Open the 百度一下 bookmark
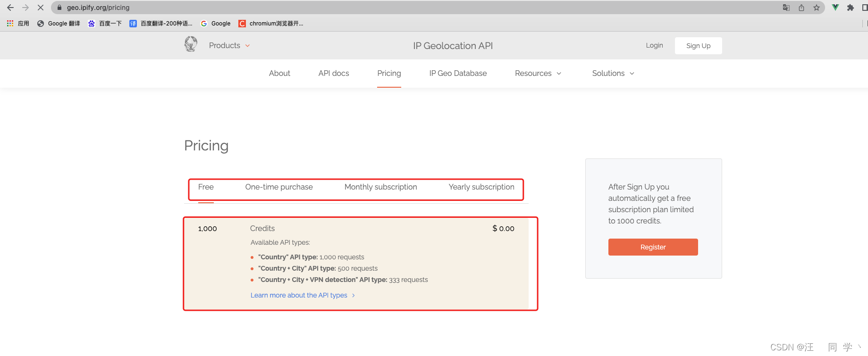 click(x=105, y=24)
